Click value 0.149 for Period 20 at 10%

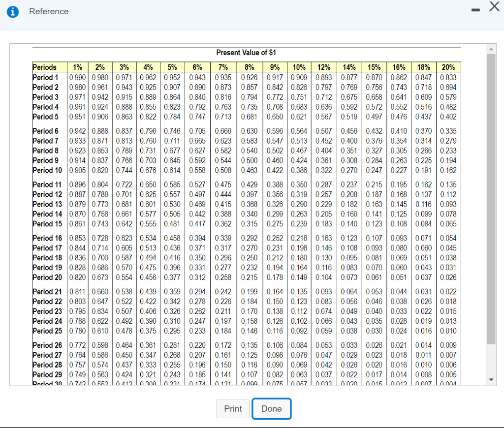pos(299,277)
